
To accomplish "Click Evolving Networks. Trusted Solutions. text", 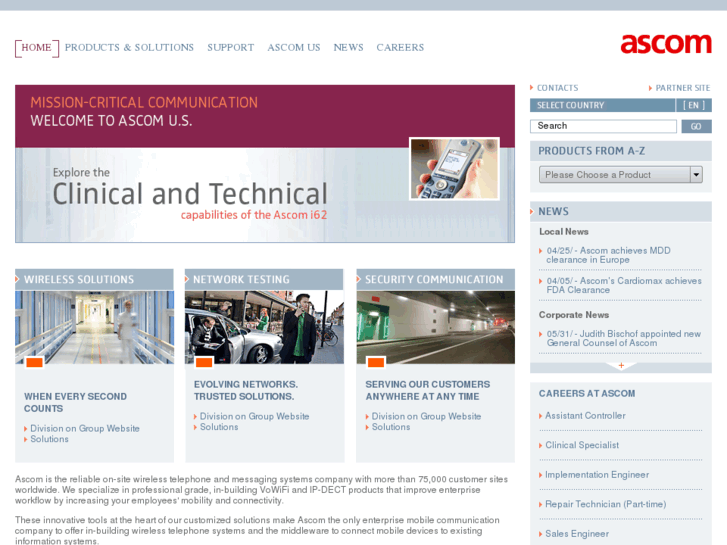I will click(246, 391).
